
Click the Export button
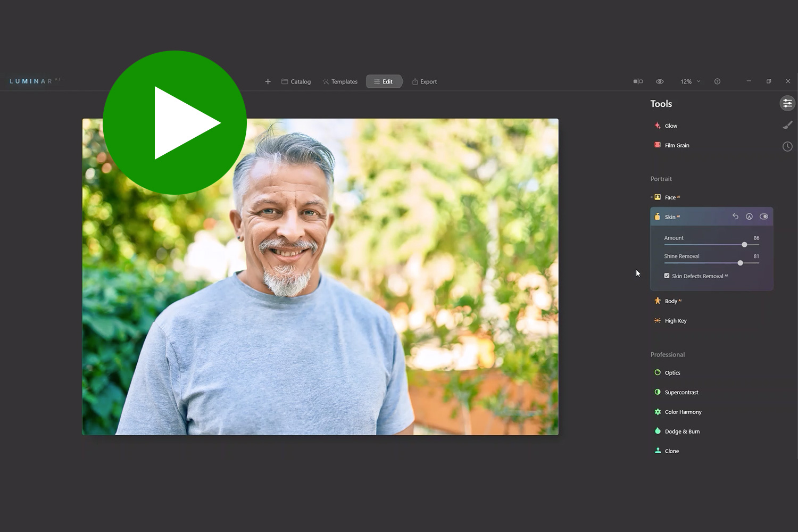tap(425, 81)
